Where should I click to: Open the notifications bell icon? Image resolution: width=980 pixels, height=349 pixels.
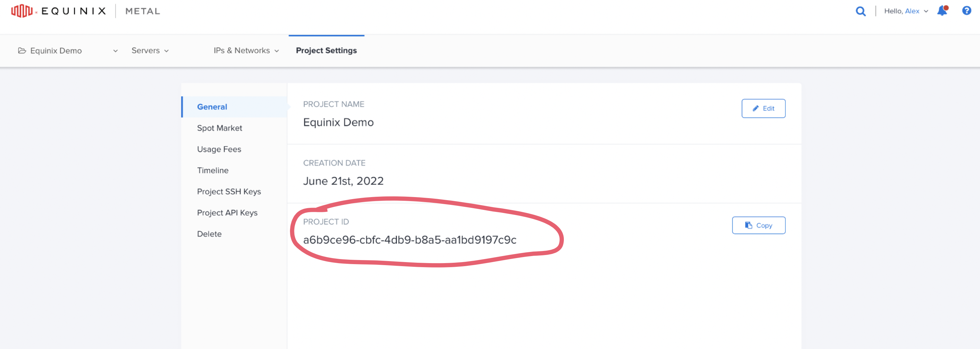click(x=943, y=11)
